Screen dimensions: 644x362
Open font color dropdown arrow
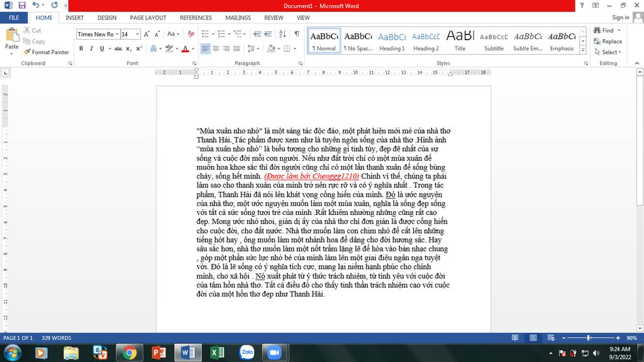193,49
